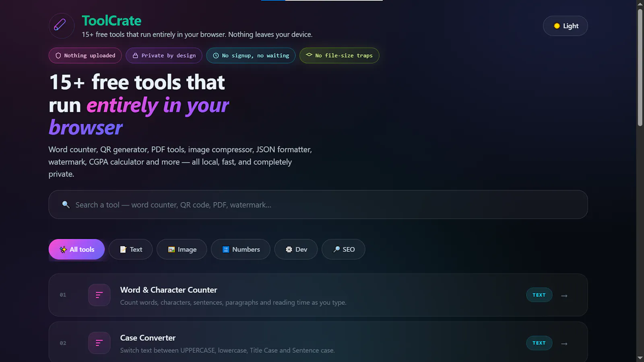Select the No file-size traps badge
Screen dimensions: 644x362
tap(339, 56)
